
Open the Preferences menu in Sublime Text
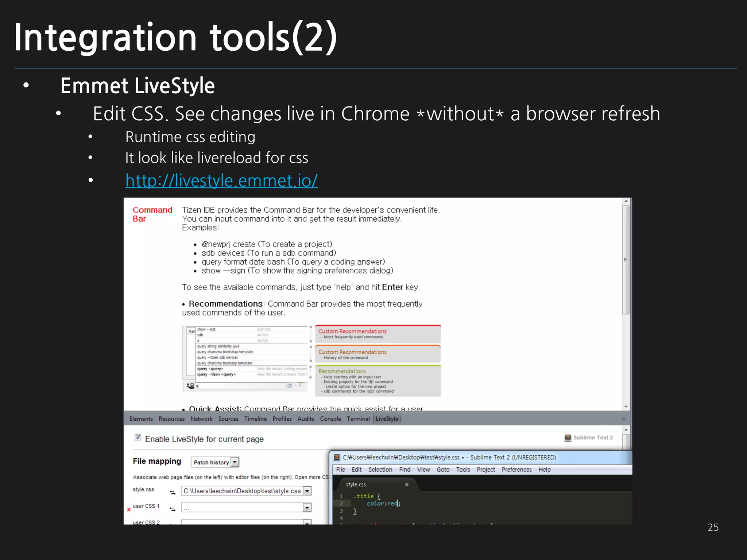coord(516,470)
